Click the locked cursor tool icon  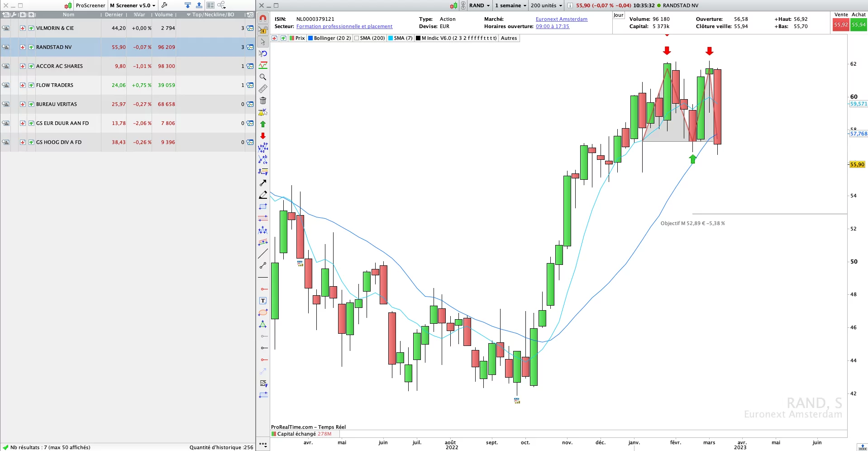click(x=263, y=30)
